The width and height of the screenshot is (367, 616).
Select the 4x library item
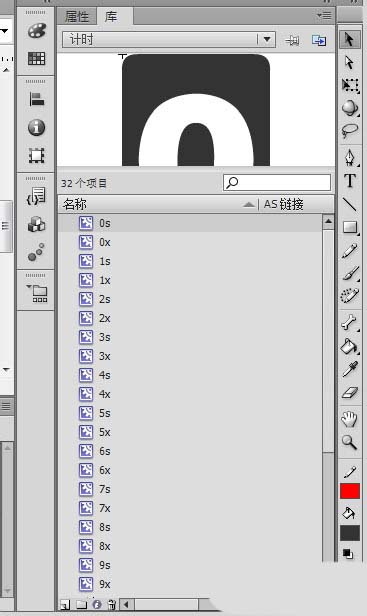click(190, 394)
